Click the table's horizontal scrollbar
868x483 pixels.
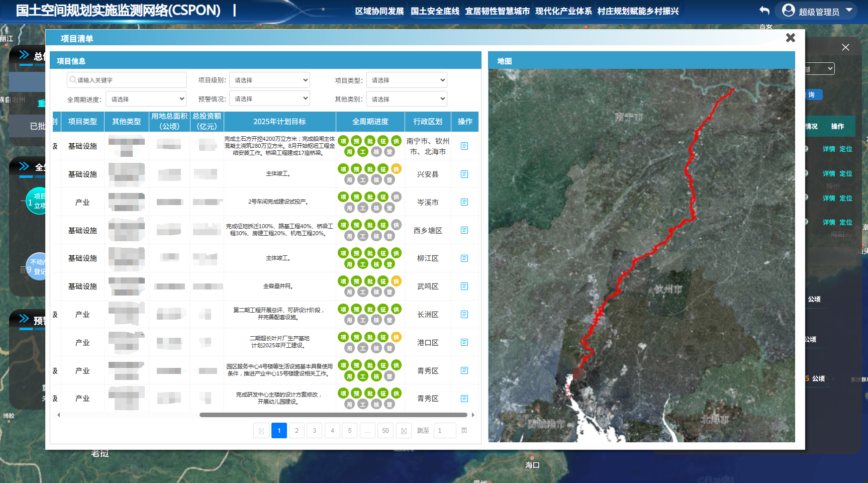pyautogui.click(x=333, y=415)
